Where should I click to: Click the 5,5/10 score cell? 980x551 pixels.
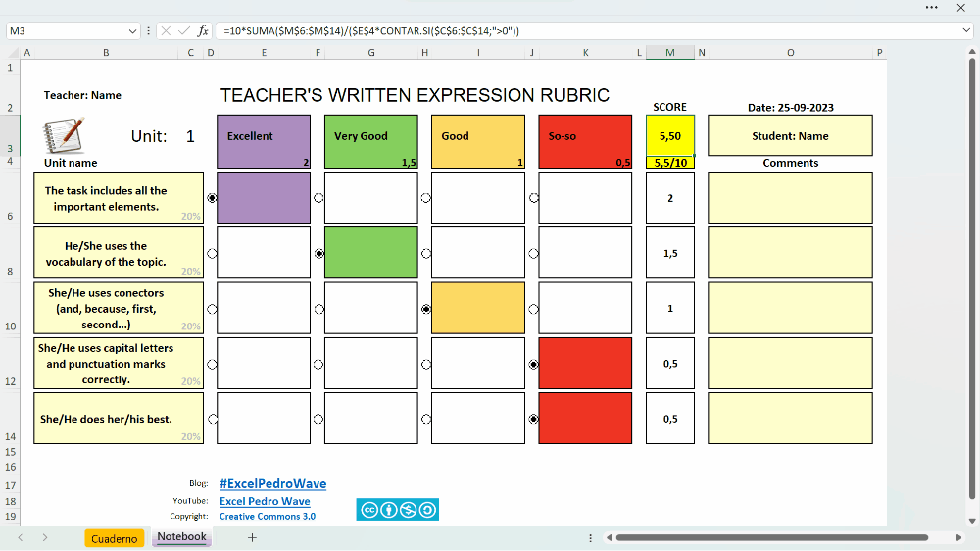click(x=670, y=163)
